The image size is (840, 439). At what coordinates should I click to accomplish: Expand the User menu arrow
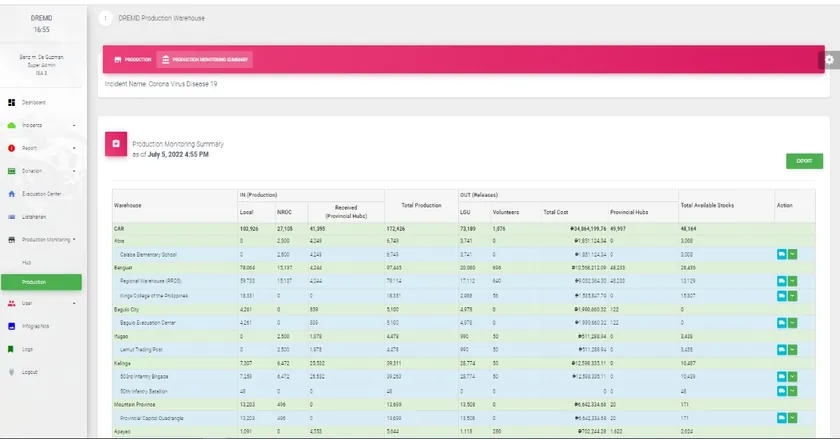tap(74, 303)
